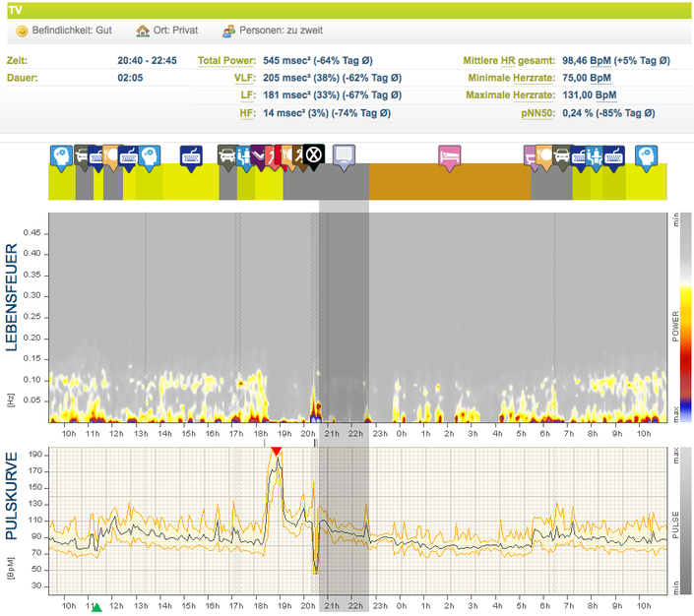Click the HF frequency label link

tap(248, 113)
